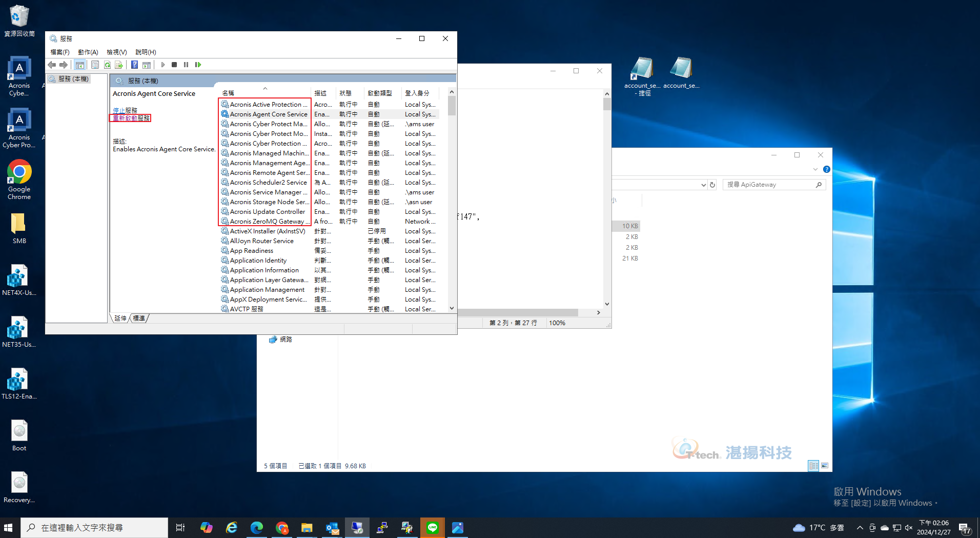
Task: Open the 說明(H) menu
Action: click(146, 52)
